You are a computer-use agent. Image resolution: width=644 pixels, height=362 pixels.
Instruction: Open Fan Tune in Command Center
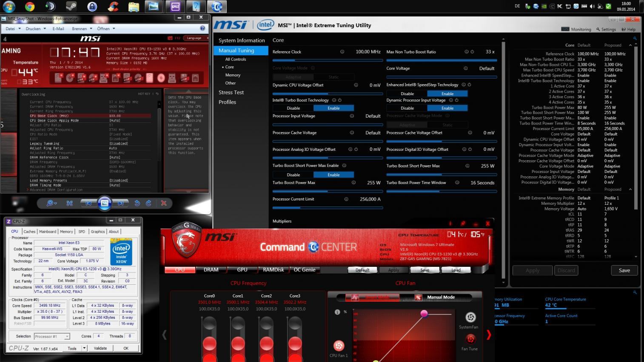point(470,339)
